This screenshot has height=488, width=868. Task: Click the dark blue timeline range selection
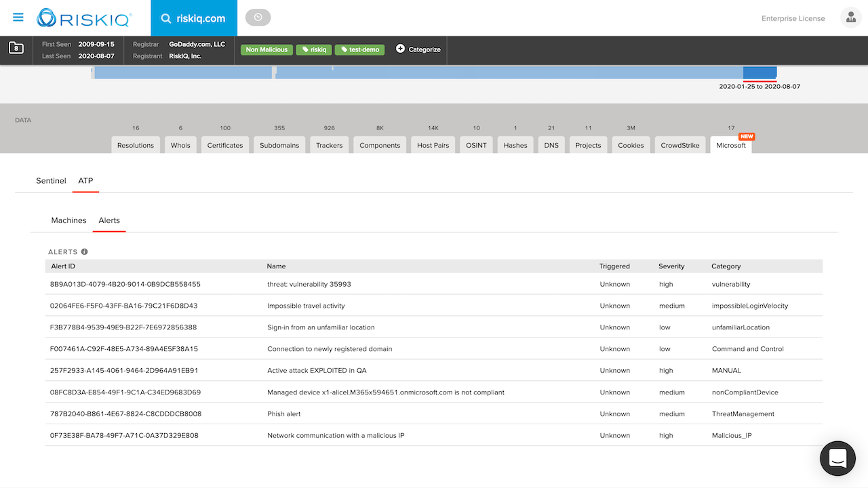pos(759,73)
